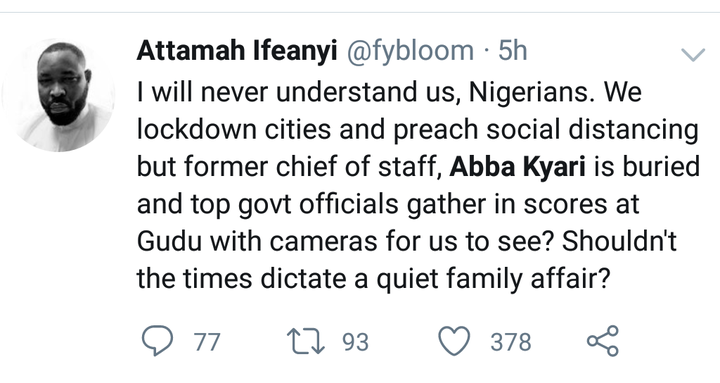Image resolution: width=720 pixels, height=383 pixels.
Task: Open the share options icon
Action: pos(603,341)
